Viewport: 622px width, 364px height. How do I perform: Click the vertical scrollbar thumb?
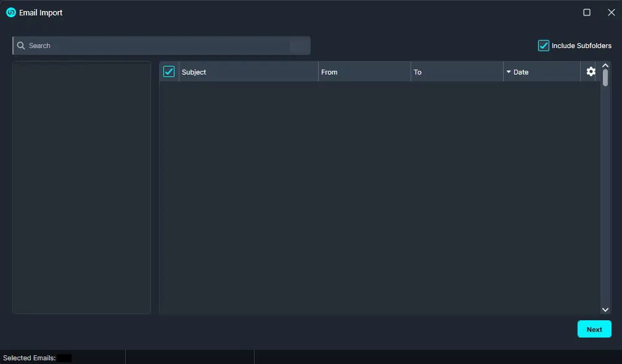[x=605, y=78]
